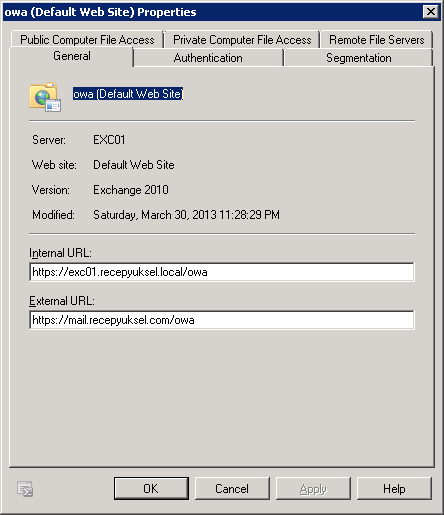Open the Private Computer File Access tab
The image size is (444, 515).
tap(242, 40)
